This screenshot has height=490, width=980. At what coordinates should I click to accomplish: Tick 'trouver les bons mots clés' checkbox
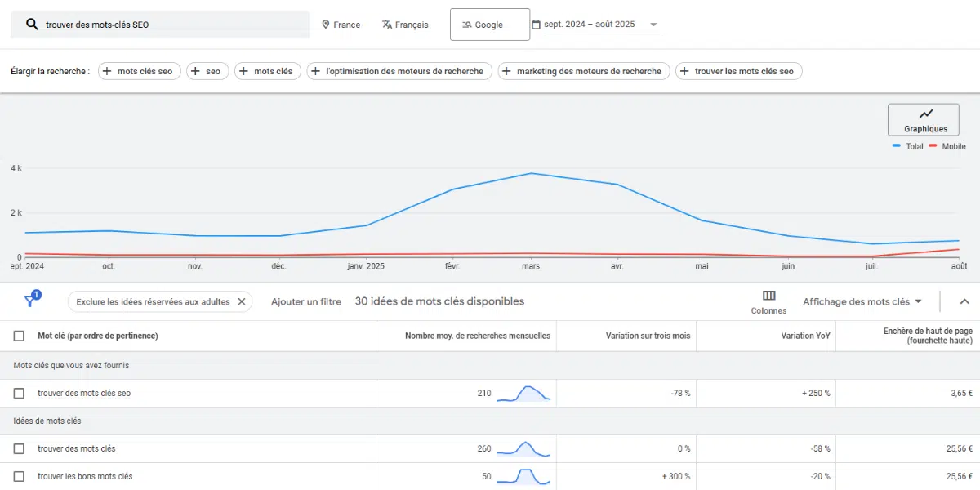pyautogui.click(x=19, y=476)
